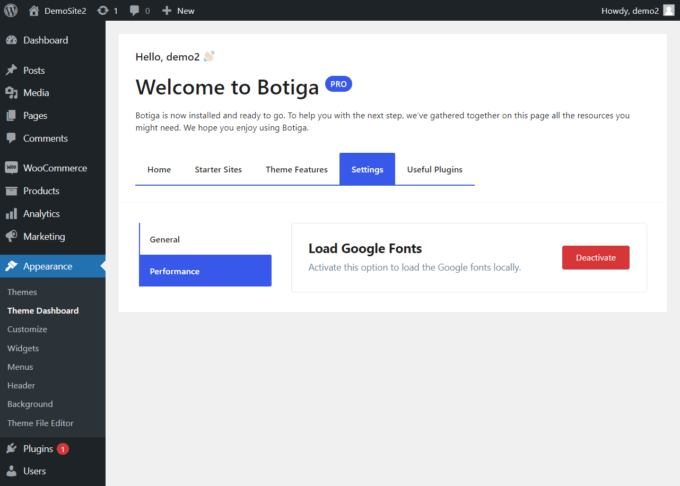
Task: Open Analytics menu label
Action: click(x=41, y=214)
